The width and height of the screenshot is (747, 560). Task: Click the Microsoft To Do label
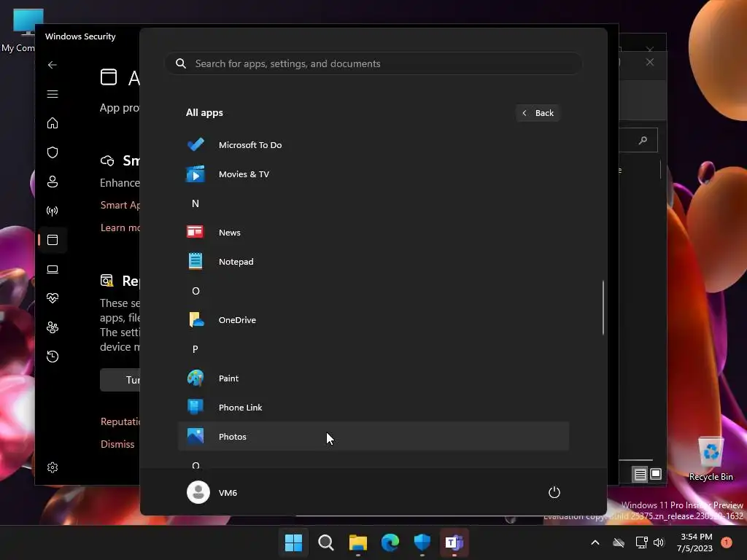(250, 145)
